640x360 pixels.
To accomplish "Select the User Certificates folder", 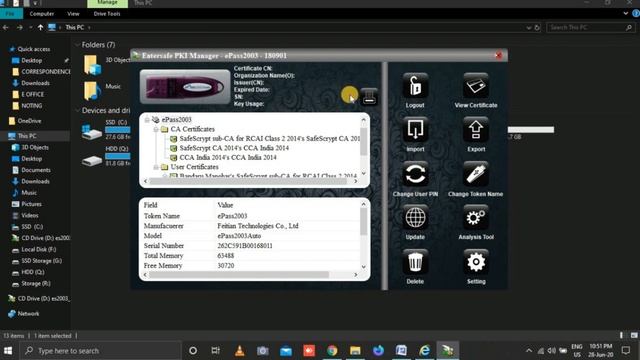I will [x=194, y=167].
